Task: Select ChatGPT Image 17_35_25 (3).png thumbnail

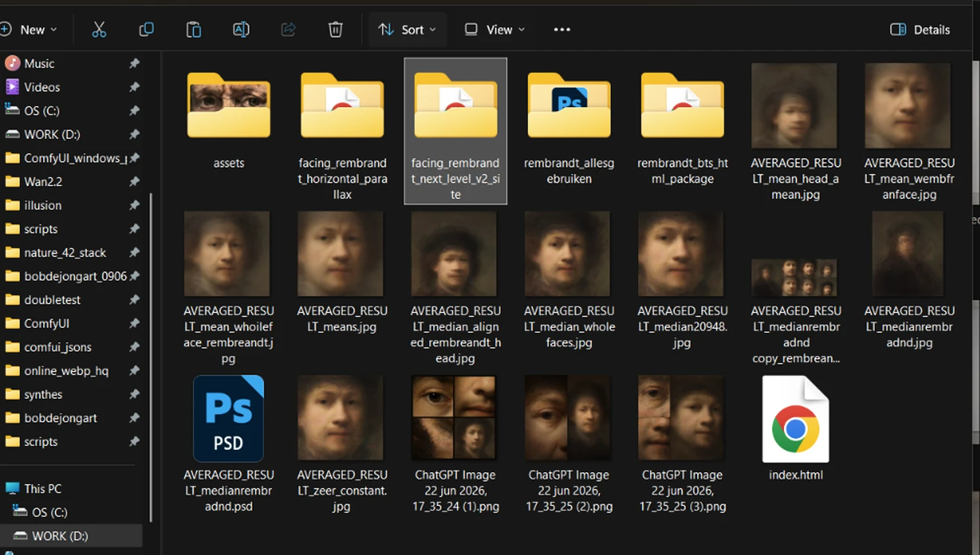Action: coord(681,418)
